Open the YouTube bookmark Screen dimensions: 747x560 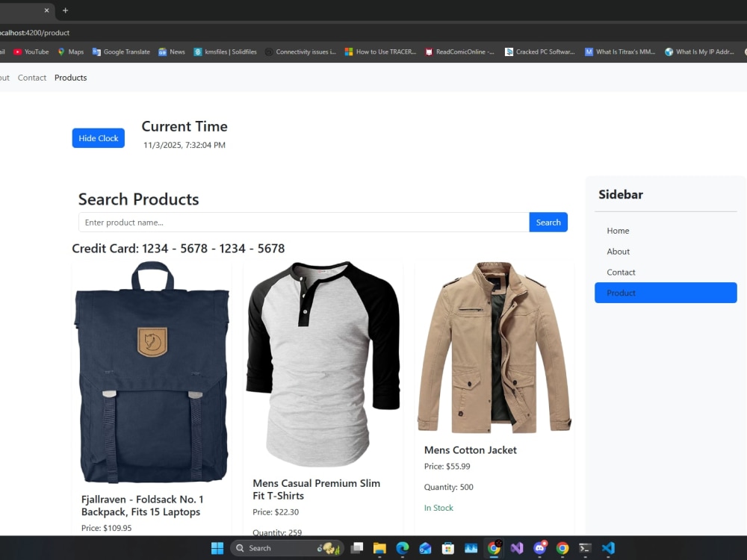coord(31,52)
